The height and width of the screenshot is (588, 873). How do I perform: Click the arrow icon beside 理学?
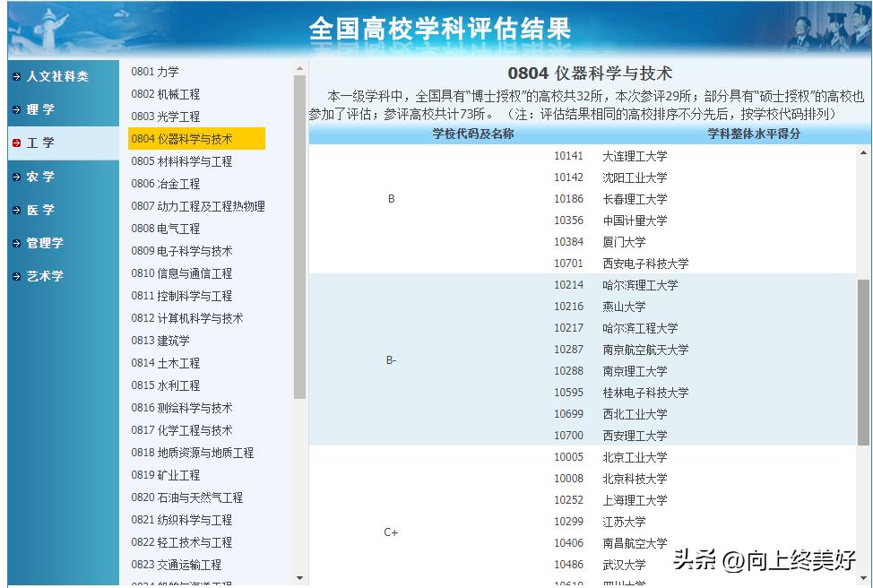(15, 109)
